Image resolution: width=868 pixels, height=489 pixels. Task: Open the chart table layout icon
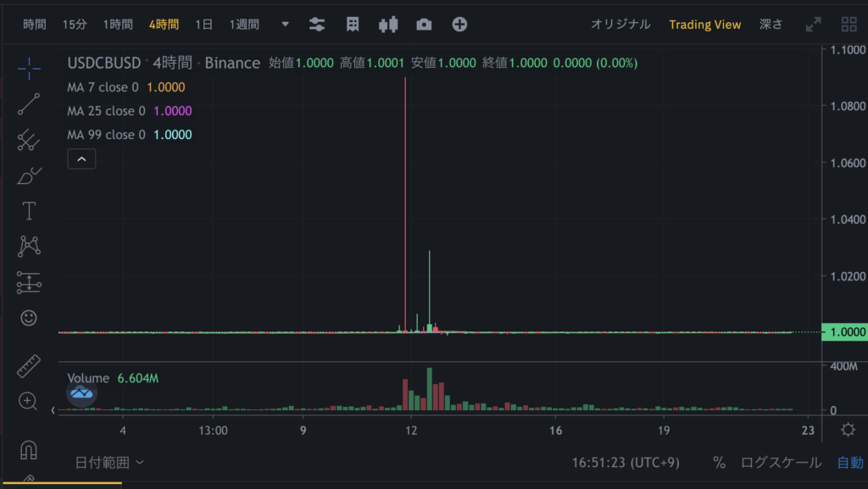click(x=353, y=25)
